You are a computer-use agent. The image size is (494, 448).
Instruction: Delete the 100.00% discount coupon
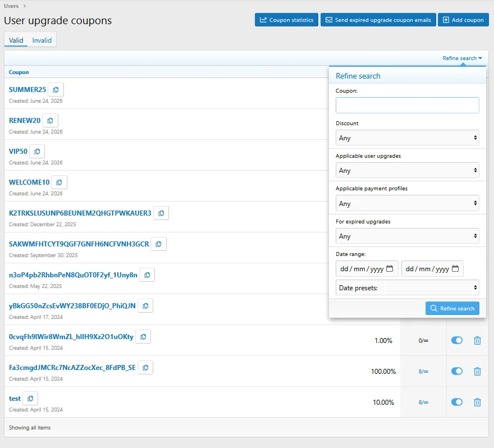point(477,372)
